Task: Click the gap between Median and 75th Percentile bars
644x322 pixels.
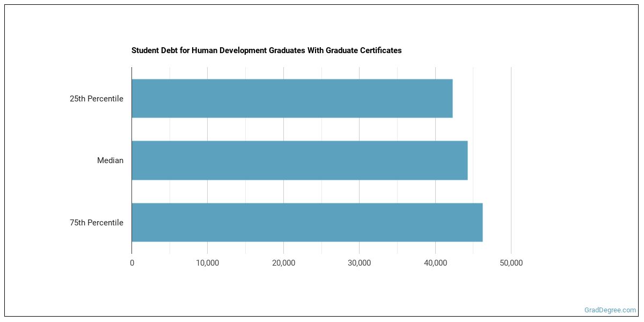Action: click(299, 192)
